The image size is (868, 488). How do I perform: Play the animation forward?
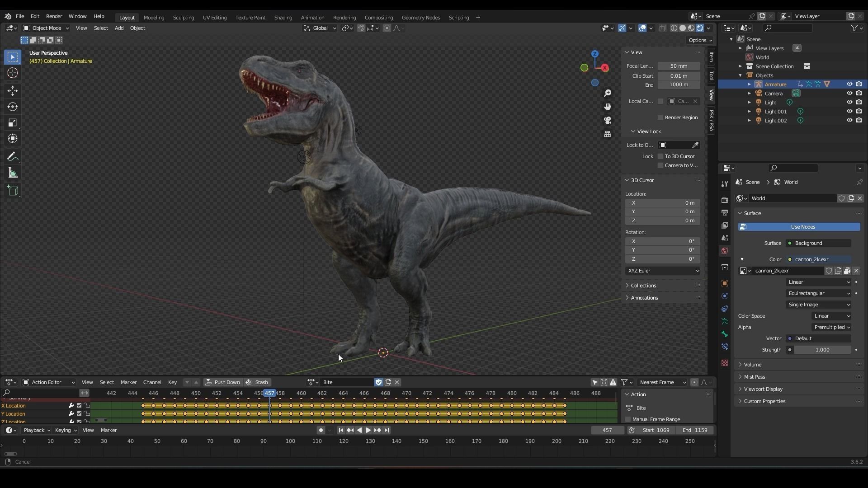pos(368,430)
